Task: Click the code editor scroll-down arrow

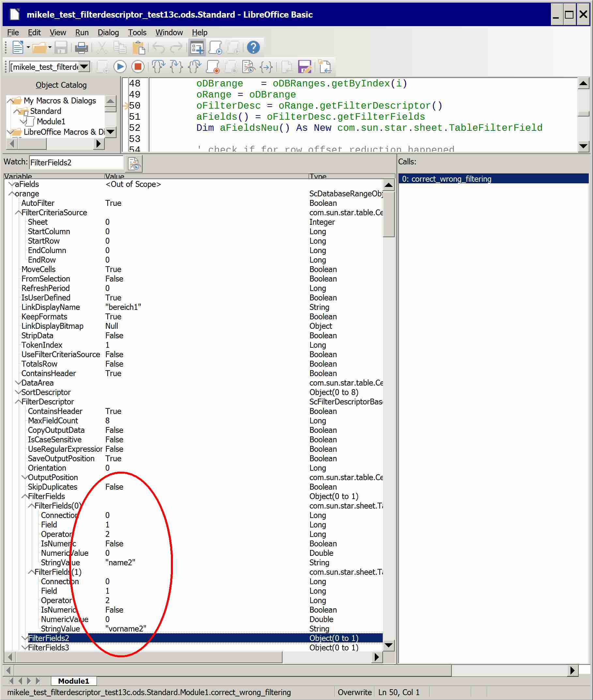Action: [583, 146]
